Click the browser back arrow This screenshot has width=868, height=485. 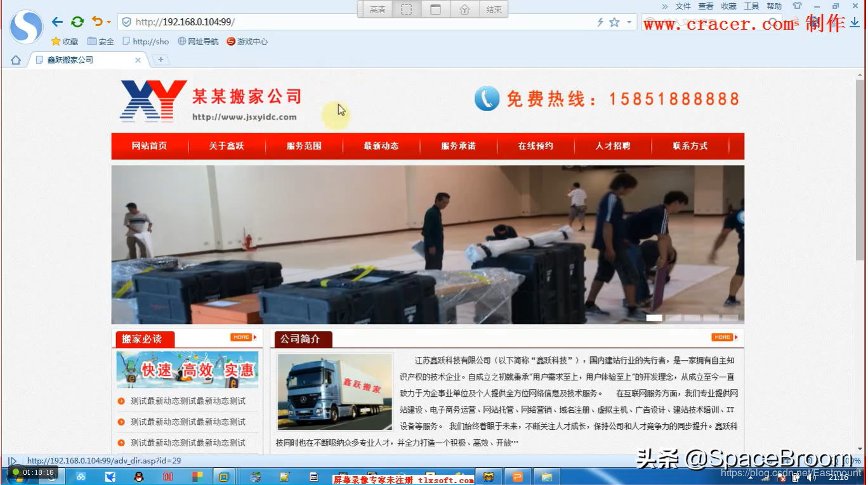(57, 22)
